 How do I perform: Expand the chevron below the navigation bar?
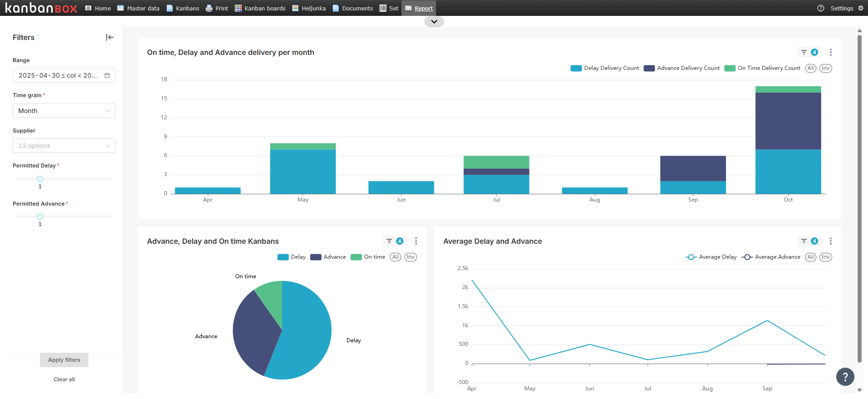(434, 21)
